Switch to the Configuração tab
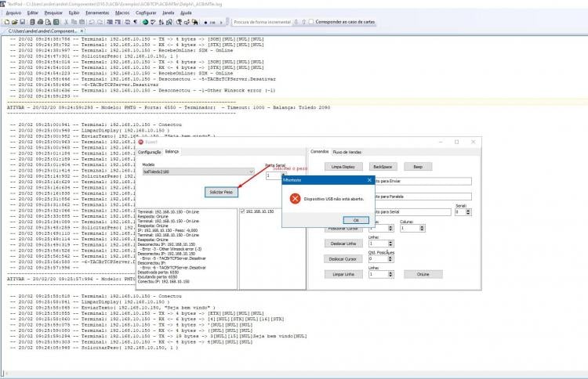 point(149,152)
